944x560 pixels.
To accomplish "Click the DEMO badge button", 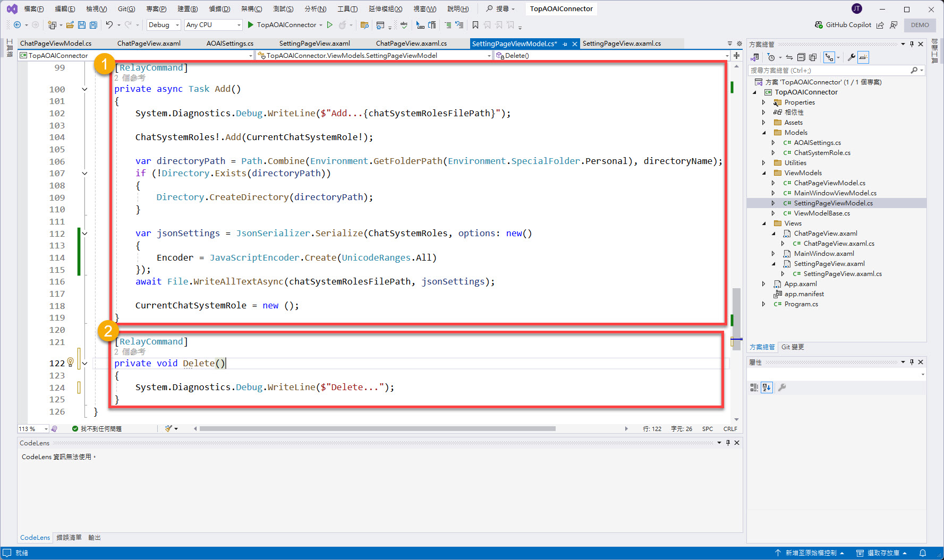I will click(920, 25).
